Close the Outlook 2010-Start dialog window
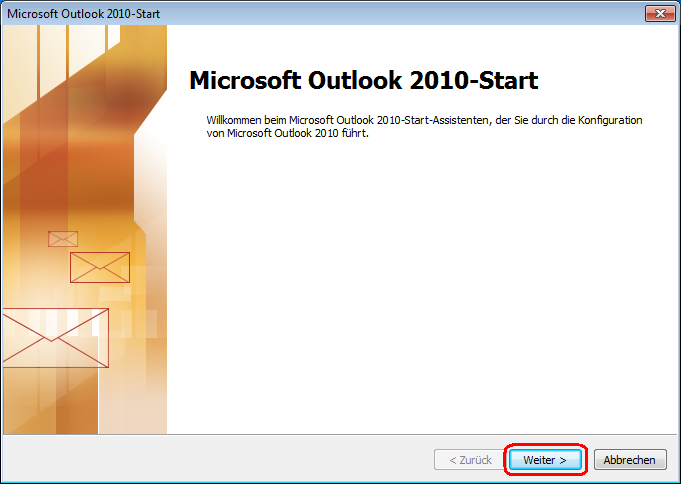 pyautogui.click(x=660, y=13)
